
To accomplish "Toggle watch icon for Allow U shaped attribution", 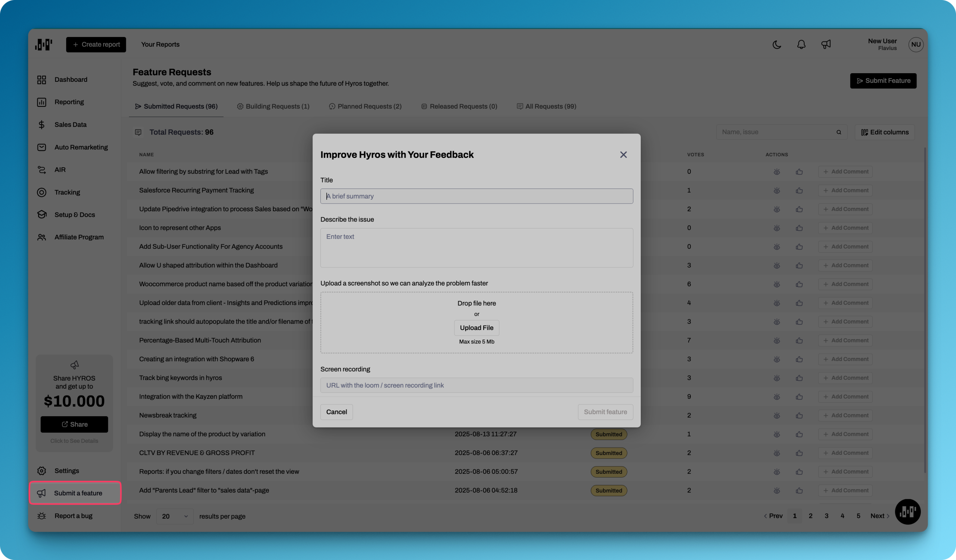I will coord(776,265).
